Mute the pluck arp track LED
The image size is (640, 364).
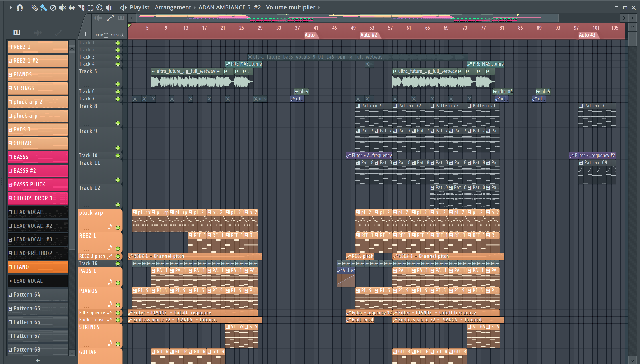[118, 228]
